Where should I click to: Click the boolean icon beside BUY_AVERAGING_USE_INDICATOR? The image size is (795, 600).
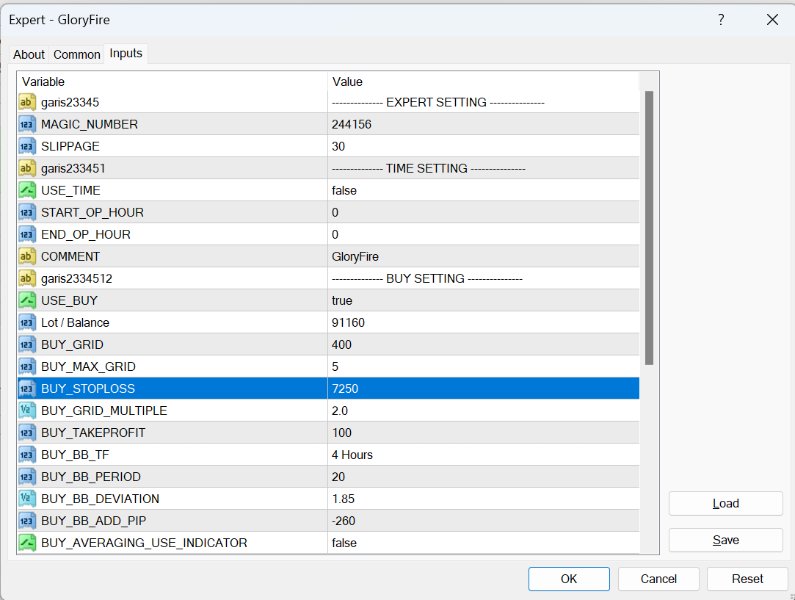(x=28, y=542)
